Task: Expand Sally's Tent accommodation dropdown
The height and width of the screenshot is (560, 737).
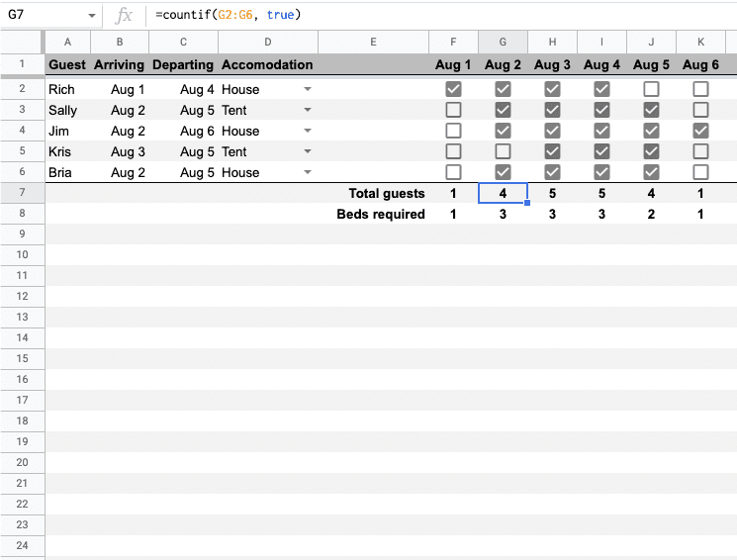Action: tap(307, 110)
